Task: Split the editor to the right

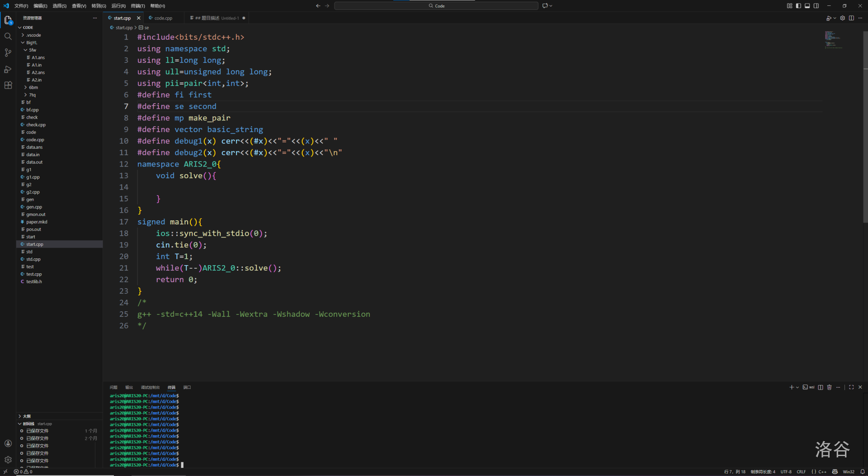Action: click(x=851, y=18)
